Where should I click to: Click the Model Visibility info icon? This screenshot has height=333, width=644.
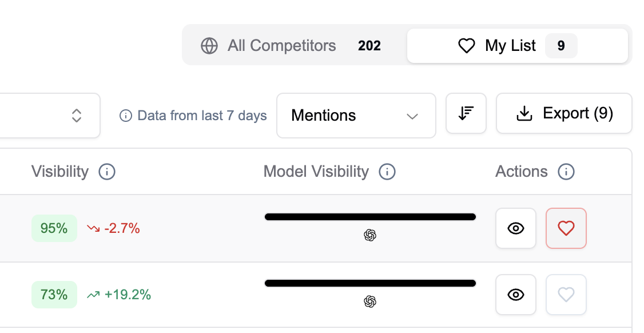point(387,172)
